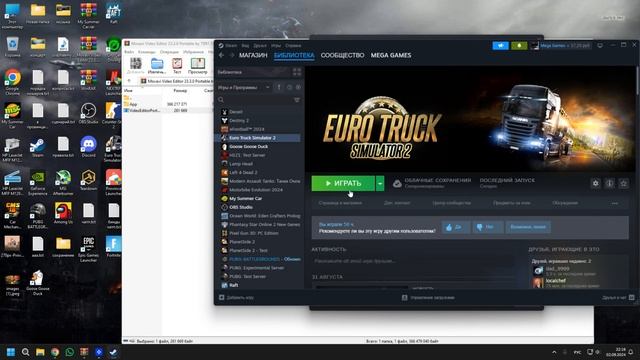Click the Epic Games Launcher desktop icon

tap(88, 249)
